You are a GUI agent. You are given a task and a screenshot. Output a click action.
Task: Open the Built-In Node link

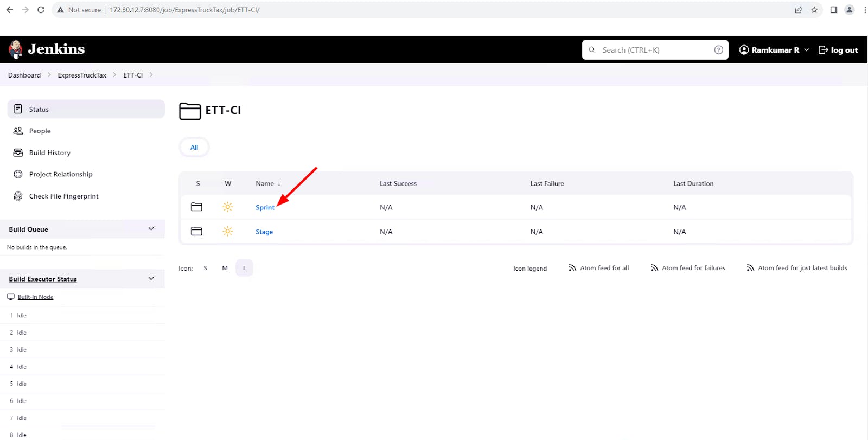tap(36, 297)
